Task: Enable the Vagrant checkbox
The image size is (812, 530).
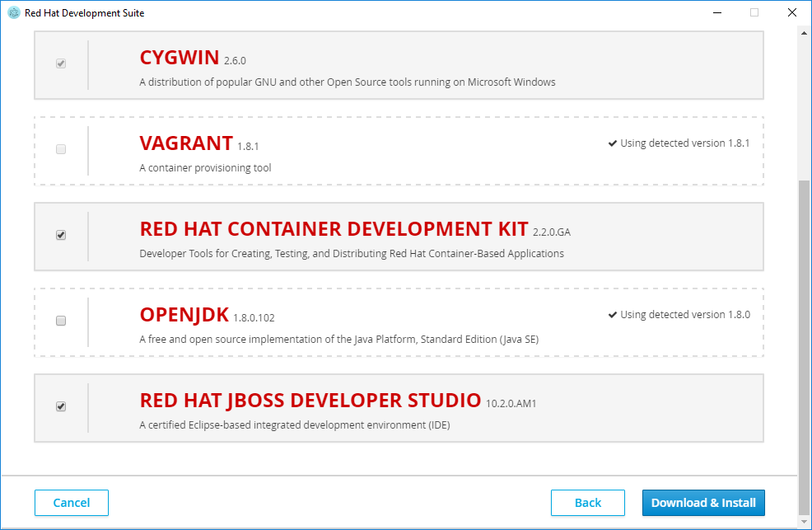Action: click(x=61, y=149)
